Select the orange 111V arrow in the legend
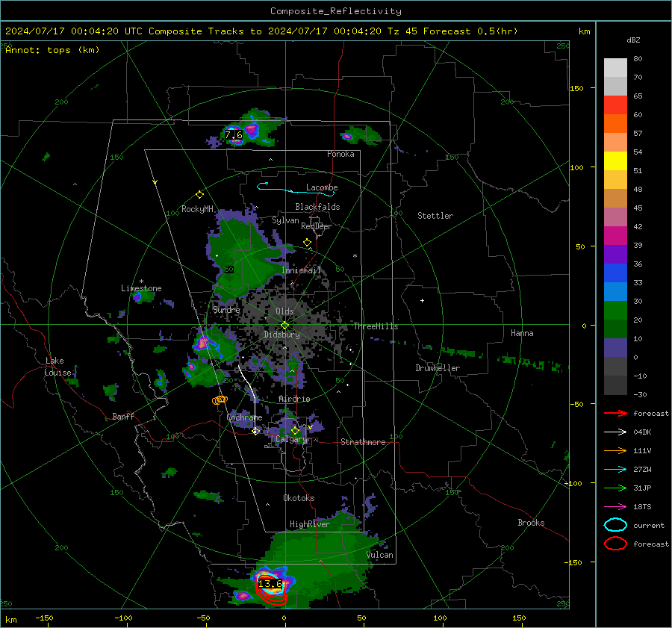The height and width of the screenshot is (628, 672). point(615,450)
